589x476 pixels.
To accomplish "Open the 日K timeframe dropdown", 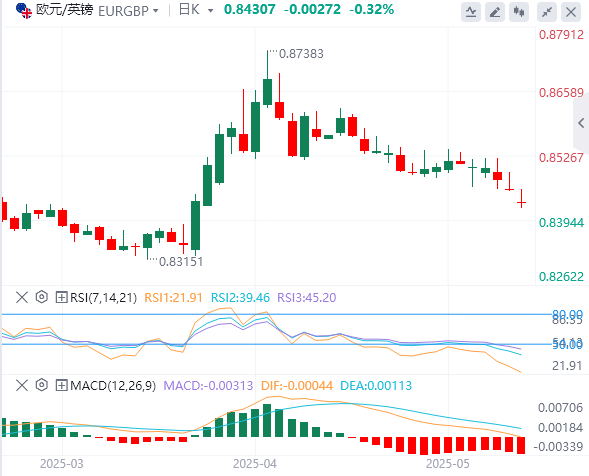I will [196, 10].
